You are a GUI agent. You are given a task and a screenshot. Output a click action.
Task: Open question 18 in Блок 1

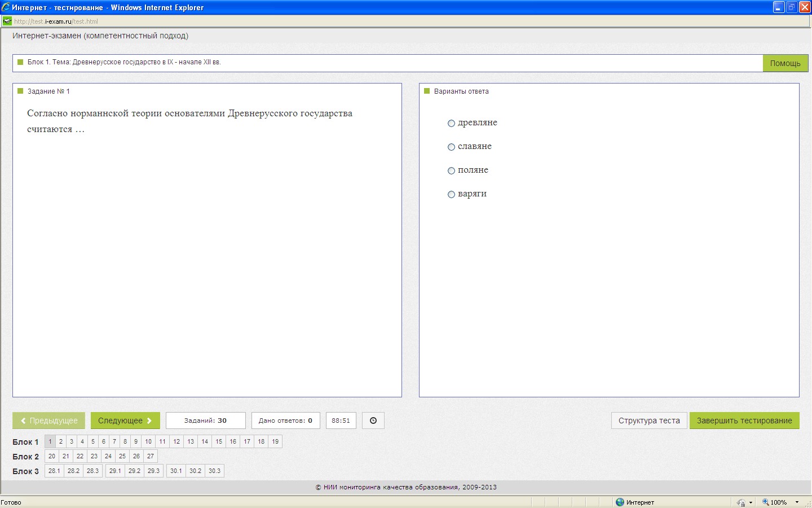(x=261, y=441)
